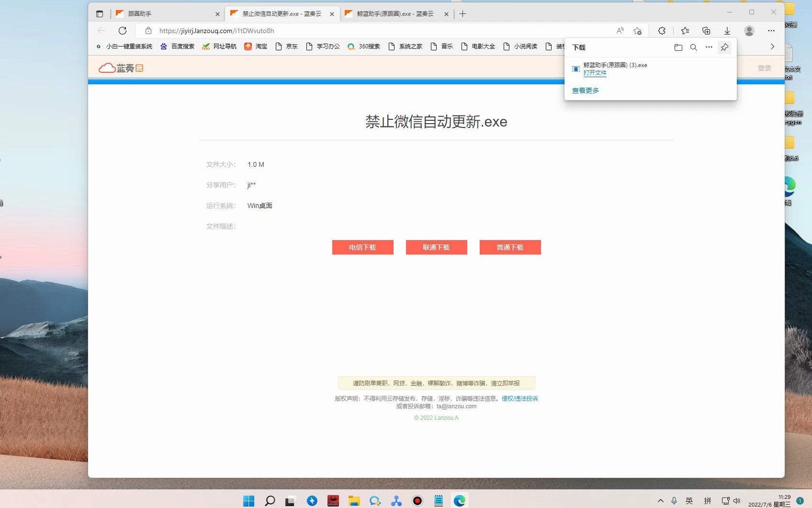Click the Downloads arrow toolbar icon
812x508 pixels.
(x=727, y=31)
